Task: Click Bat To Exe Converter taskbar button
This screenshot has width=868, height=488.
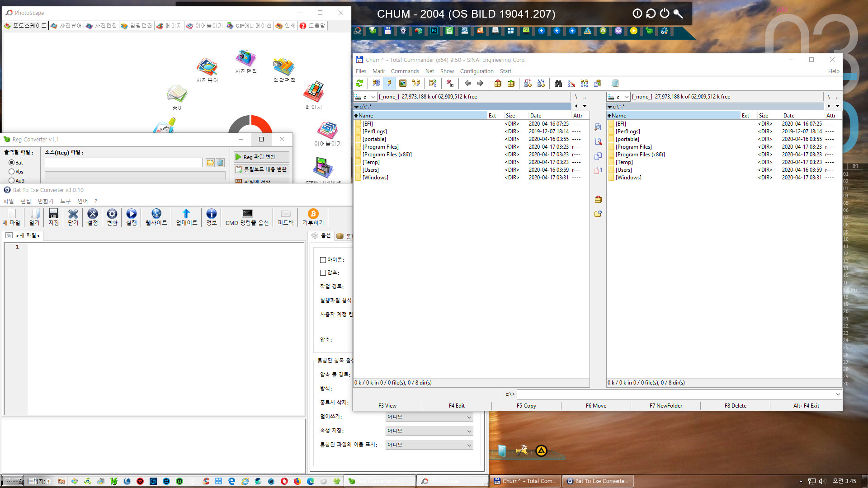Action: pyautogui.click(x=598, y=481)
